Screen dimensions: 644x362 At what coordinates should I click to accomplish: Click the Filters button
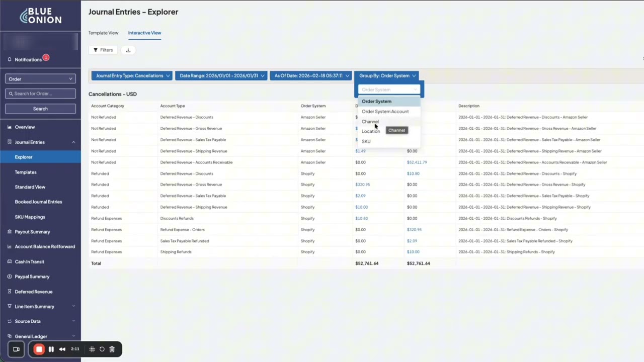pos(103,50)
